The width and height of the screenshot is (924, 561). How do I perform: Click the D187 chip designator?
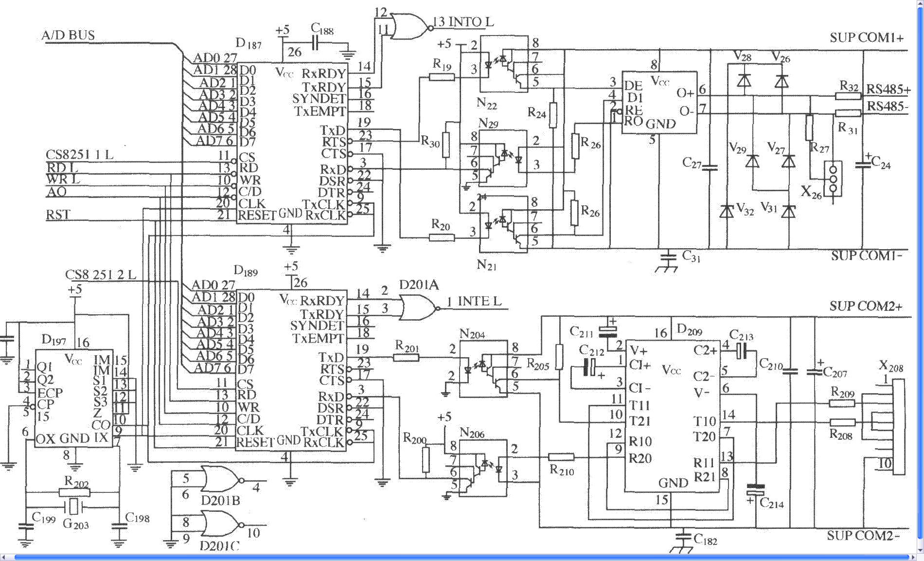click(249, 44)
